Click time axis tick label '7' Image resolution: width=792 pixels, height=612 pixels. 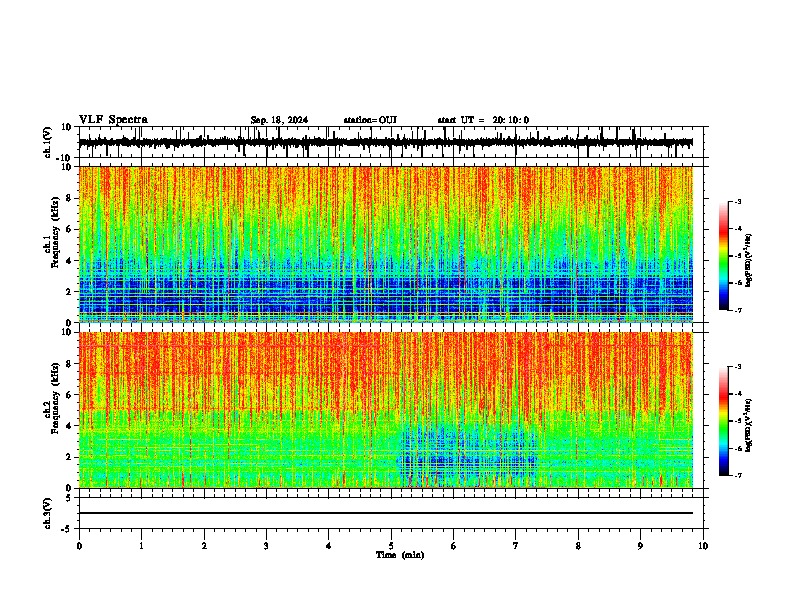(516, 546)
